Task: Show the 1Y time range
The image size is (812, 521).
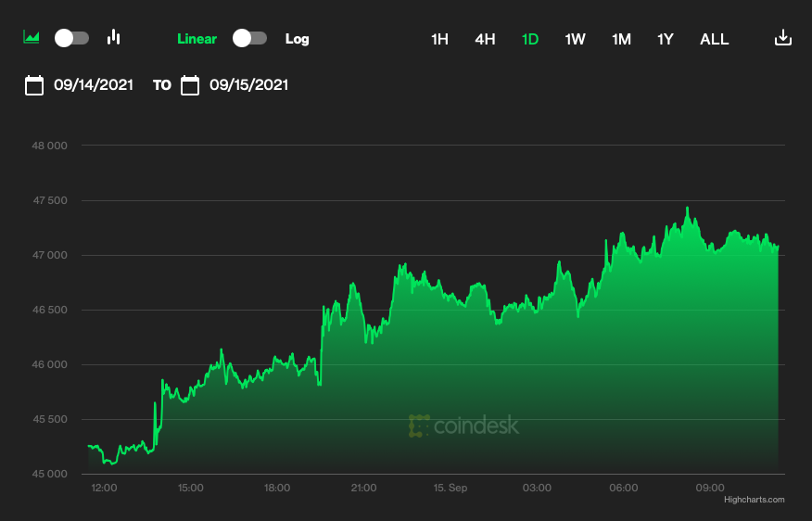Action: tap(666, 39)
